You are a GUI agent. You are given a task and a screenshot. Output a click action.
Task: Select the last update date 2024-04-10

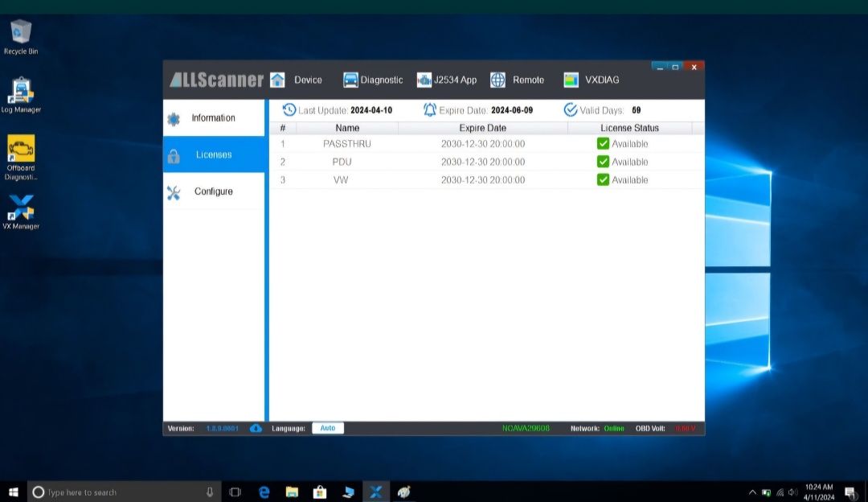point(371,110)
